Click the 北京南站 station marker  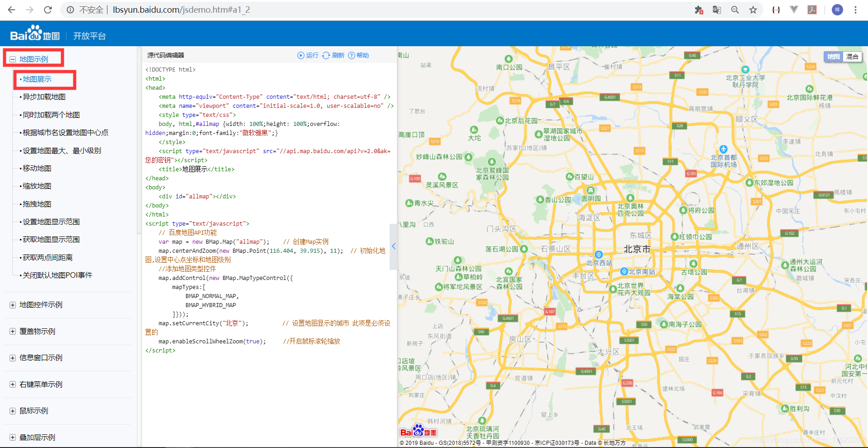point(624,271)
